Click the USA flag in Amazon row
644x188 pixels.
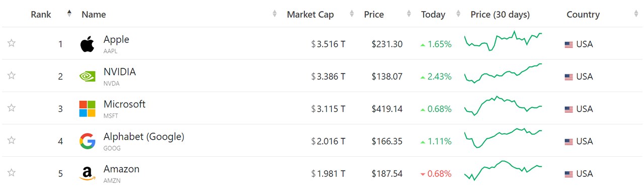point(569,174)
